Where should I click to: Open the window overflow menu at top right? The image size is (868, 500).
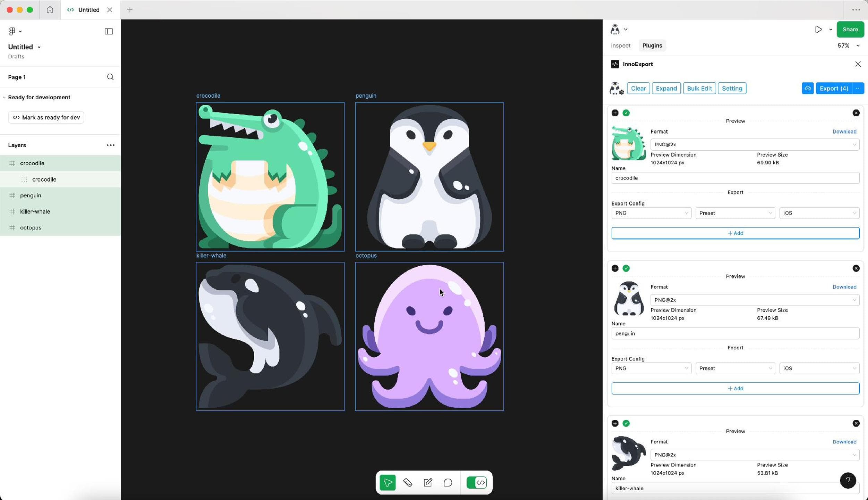(856, 10)
